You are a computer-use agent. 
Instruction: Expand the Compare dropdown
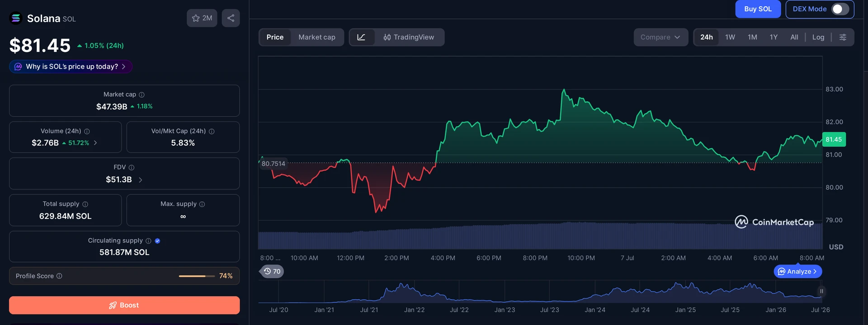[660, 37]
